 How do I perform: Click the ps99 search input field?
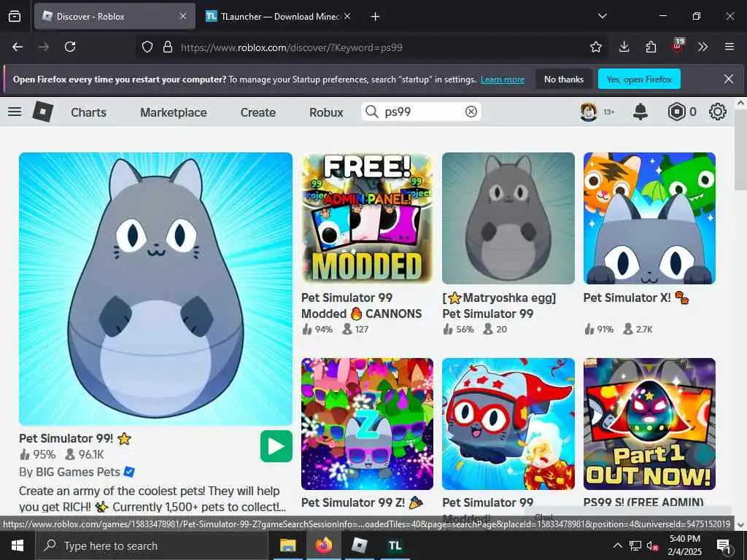point(422,112)
